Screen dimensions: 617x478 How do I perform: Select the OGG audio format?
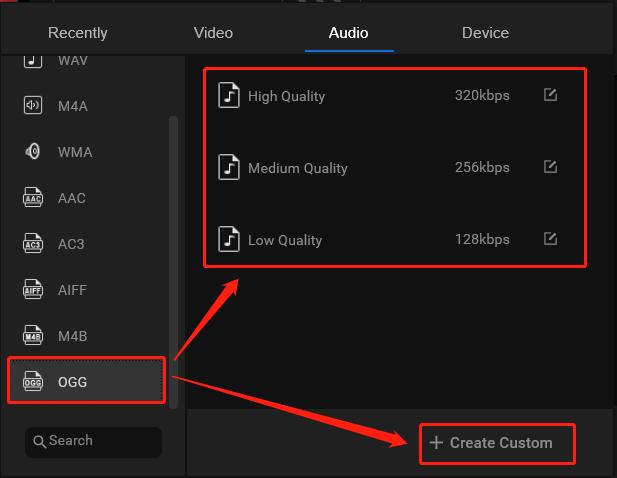coord(86,380)
